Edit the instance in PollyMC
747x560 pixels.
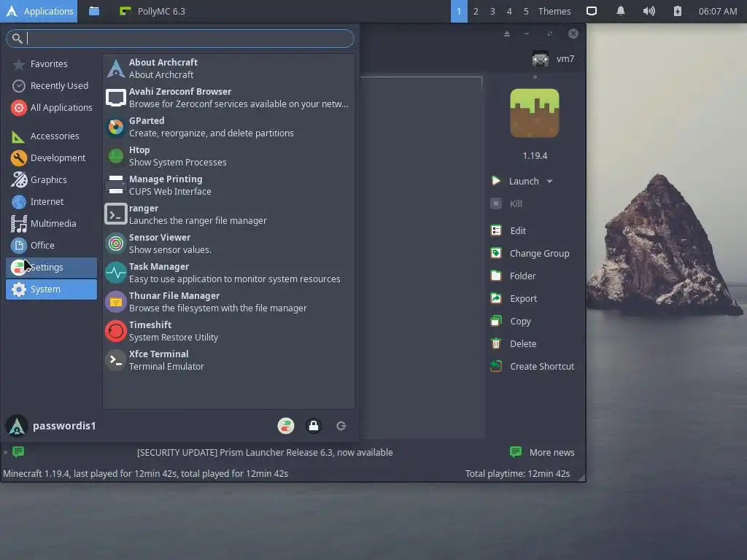508,231
